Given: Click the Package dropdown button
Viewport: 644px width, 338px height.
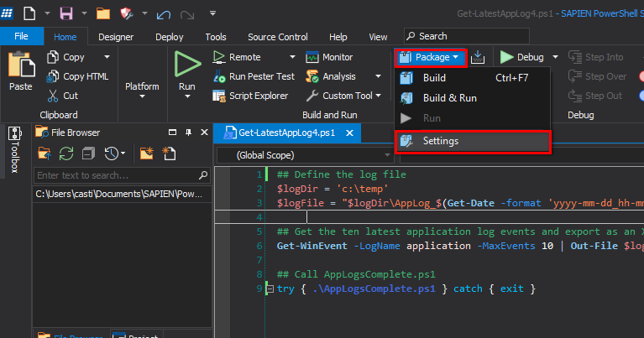Looking at the screenshot, I should tap(431, 57).
